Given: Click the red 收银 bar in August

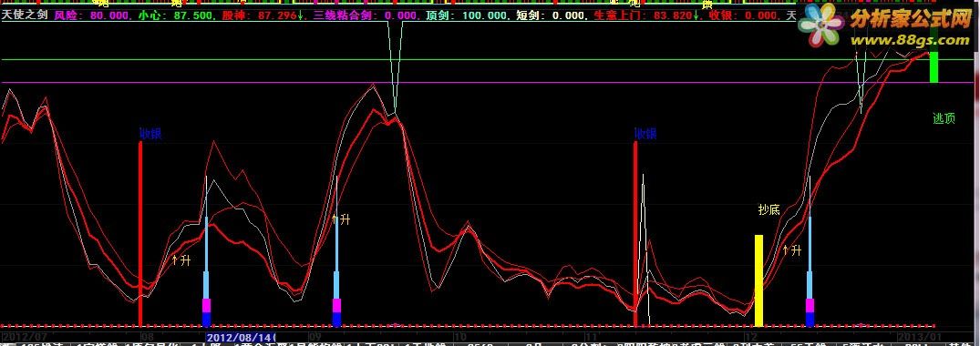Looking at the screenshot, I should point(140,234).
